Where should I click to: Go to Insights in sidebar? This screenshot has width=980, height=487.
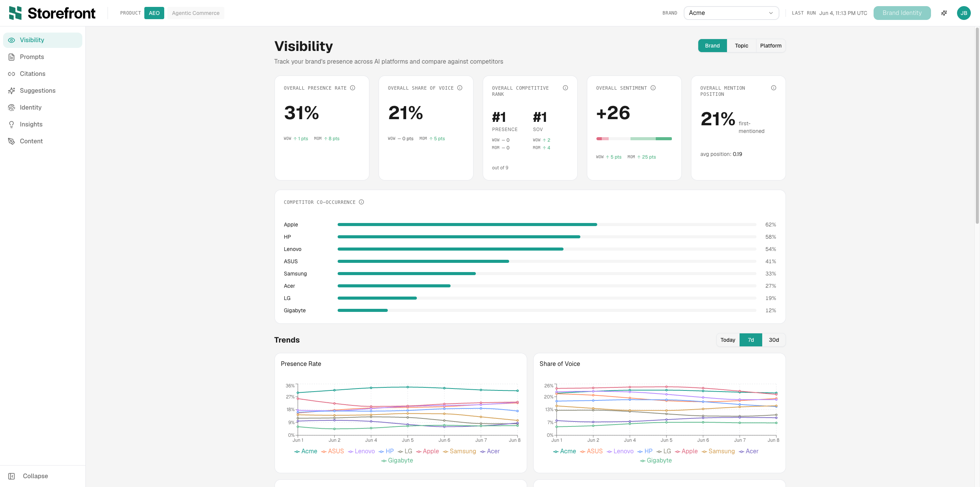coord(42,125)
